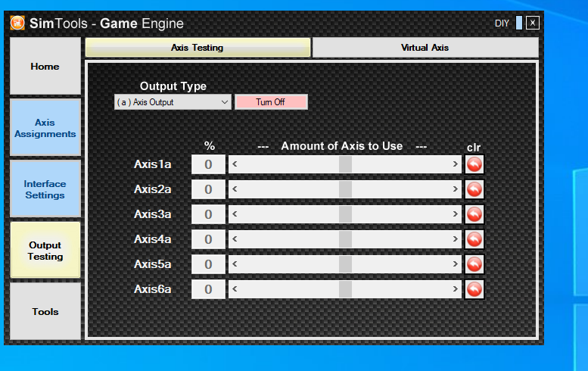Switch to the Axis Testing tab
This screenshot has width=588, height=371.
point(198,47)
